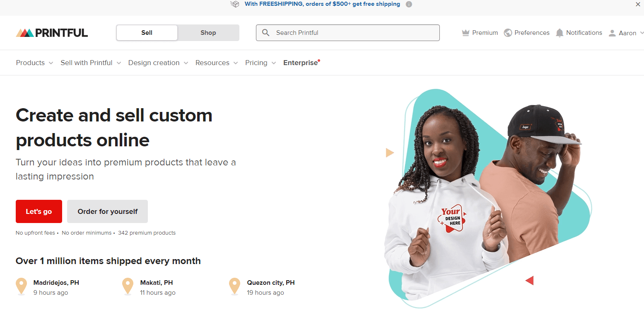Viewport: 644px width, 325px height.
Task: Open the Enterprise menu item
Action: 301,63
